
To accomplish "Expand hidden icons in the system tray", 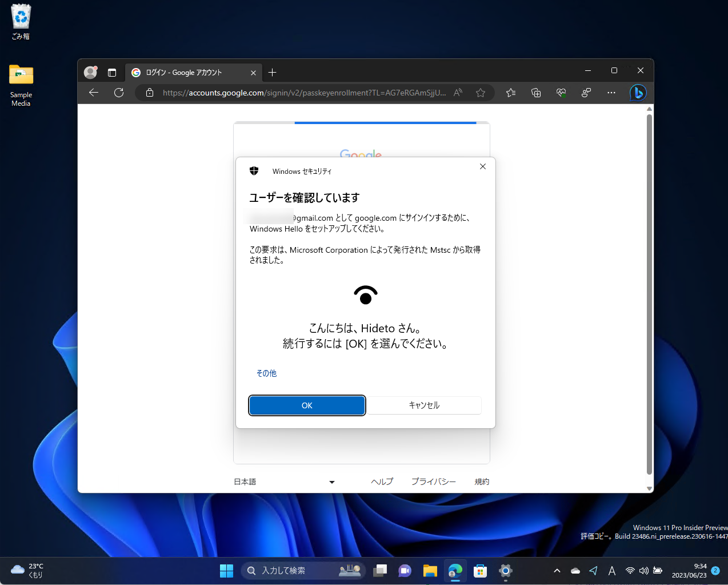I will [557, 570].
